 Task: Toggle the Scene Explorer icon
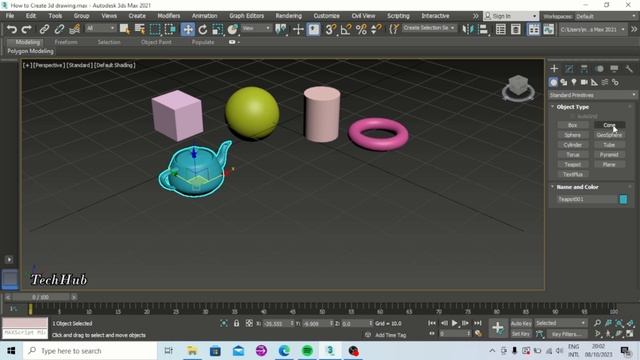pos(501,29)
